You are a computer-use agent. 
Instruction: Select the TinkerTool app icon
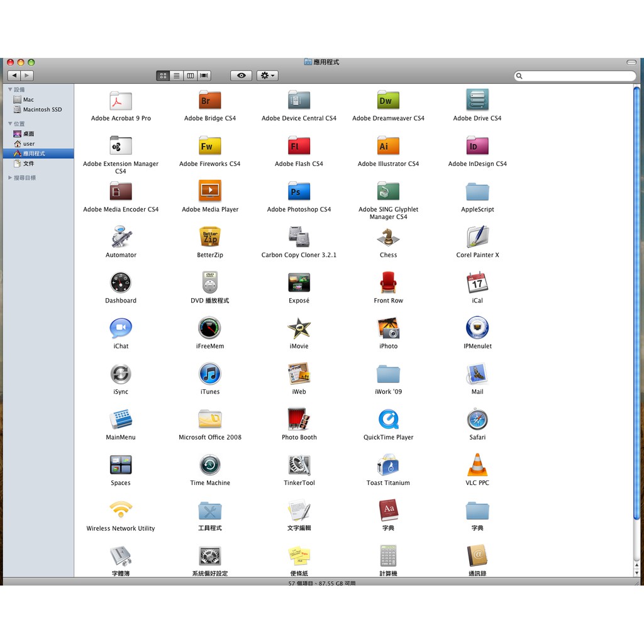point(299,465)
